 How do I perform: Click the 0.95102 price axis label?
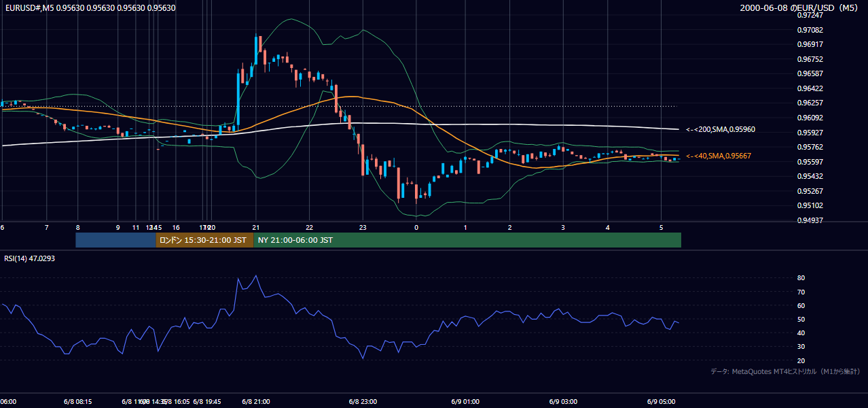810,205
